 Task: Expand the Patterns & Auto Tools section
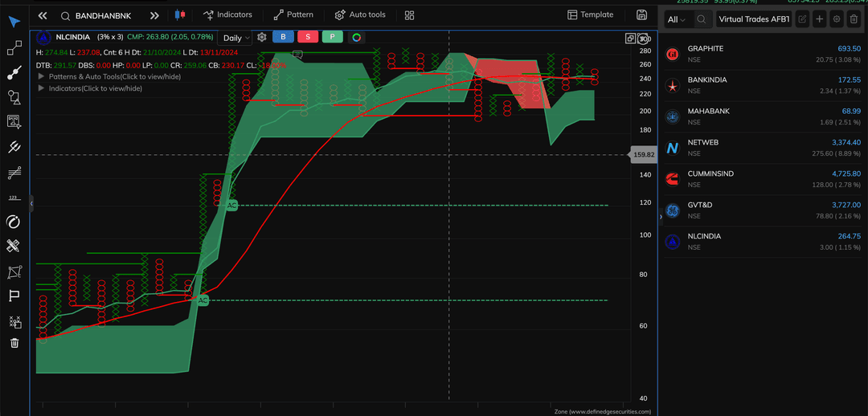click(42, 76)
